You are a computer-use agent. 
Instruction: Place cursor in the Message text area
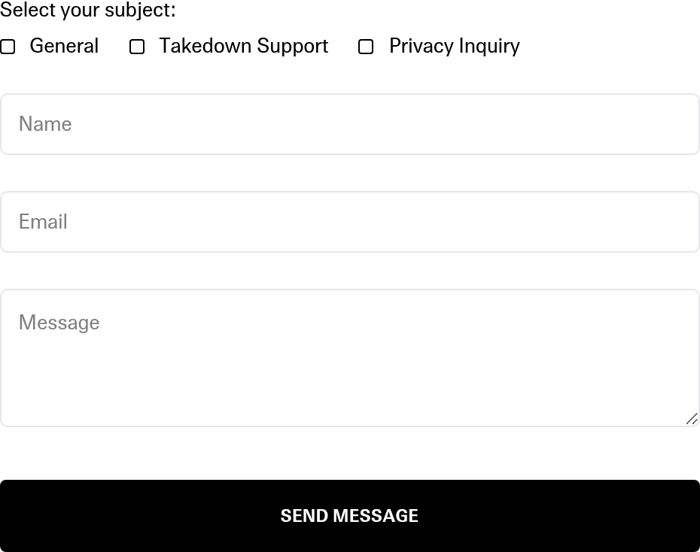coord(350,358)
